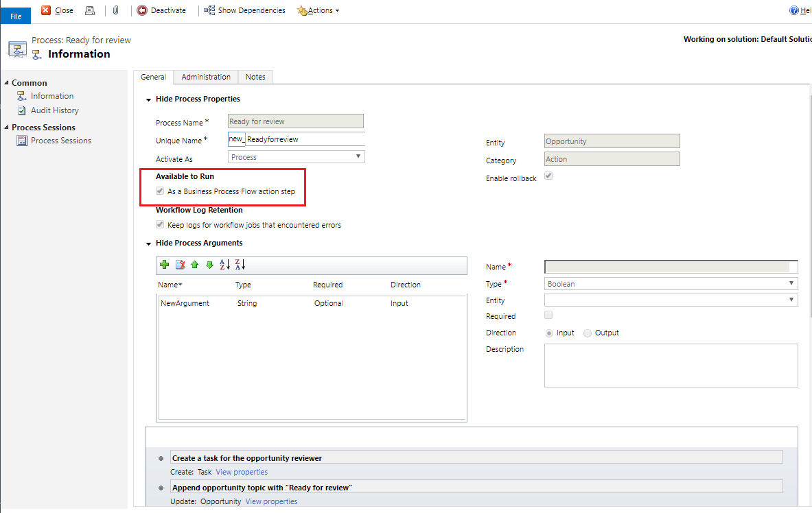
Task: Open the Actions menu
Action: click(x=318, y=10)
